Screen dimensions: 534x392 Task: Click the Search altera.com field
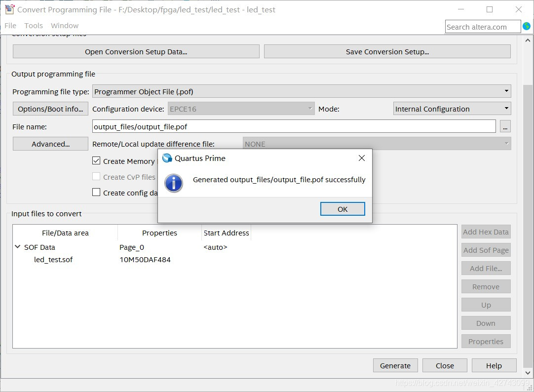[483, 27]
